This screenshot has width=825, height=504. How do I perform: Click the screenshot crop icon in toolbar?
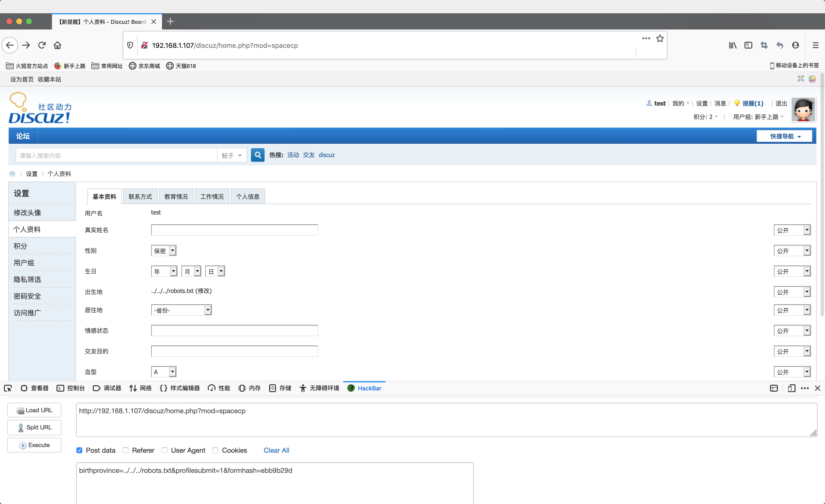(x=764, y=45)
